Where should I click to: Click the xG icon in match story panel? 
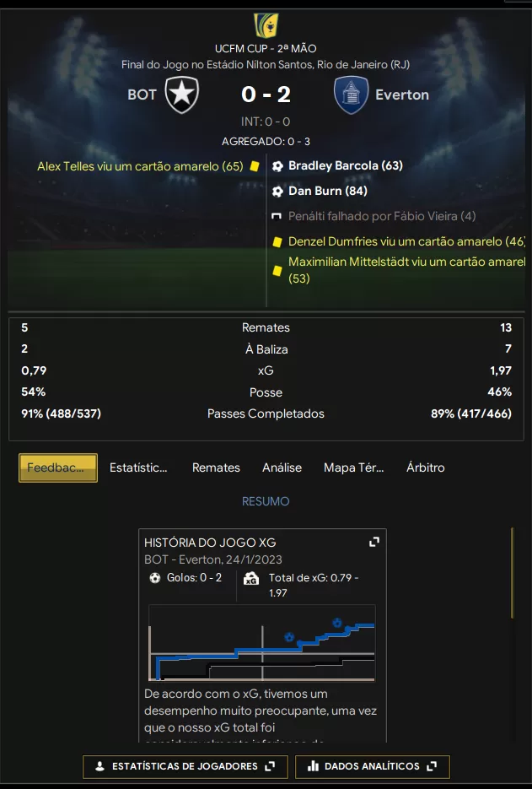tap(251, 579)
